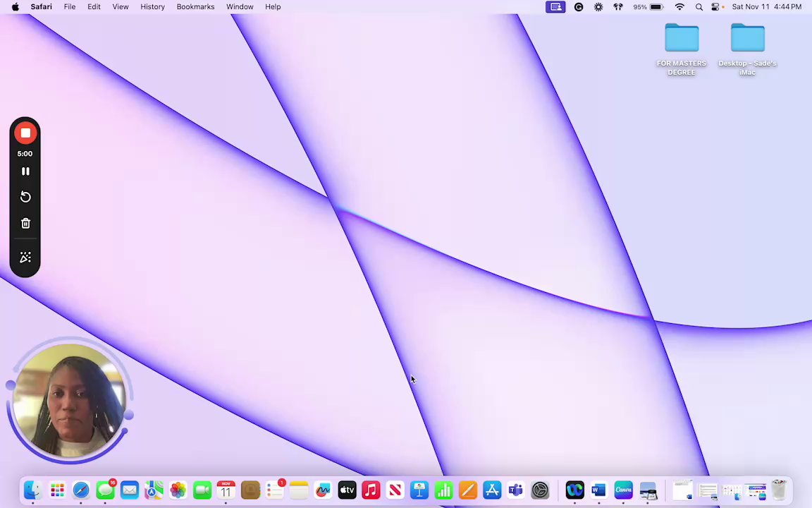
Task: Open Numbers from the Dock
Action: [x=443, y=490]
